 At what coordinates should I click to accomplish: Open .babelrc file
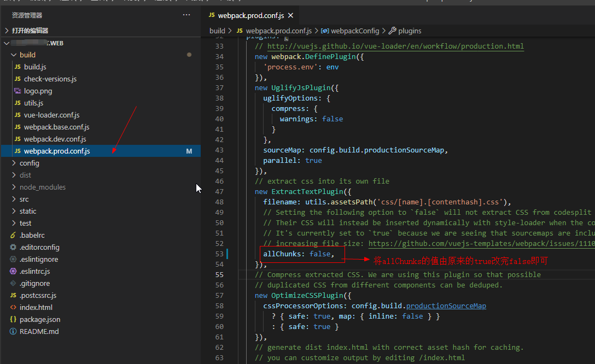32,235
